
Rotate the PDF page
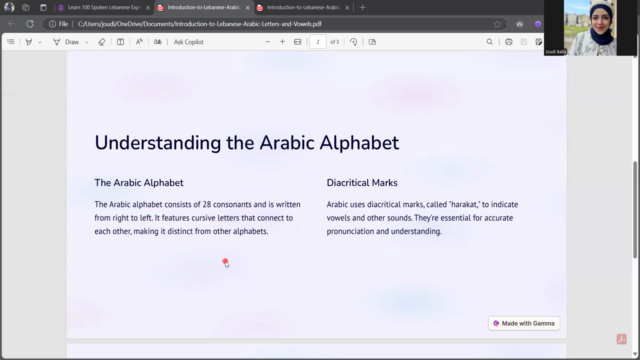tap(354, 42)
